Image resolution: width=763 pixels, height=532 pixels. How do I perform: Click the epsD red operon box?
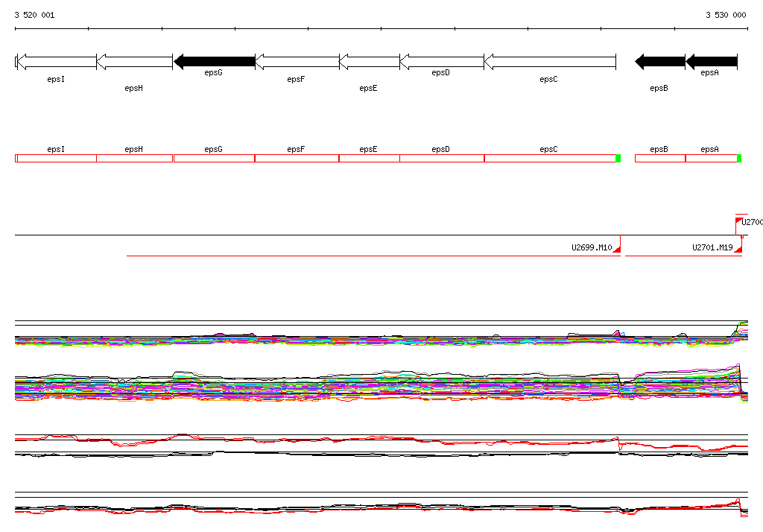(442, 158)
